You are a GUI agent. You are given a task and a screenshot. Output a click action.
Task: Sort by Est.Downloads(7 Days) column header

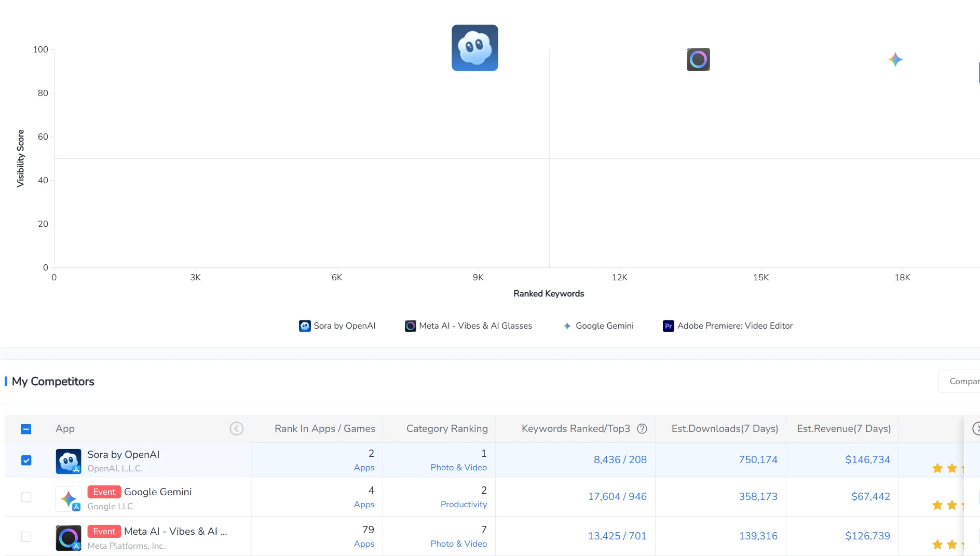tap(725, 429)
